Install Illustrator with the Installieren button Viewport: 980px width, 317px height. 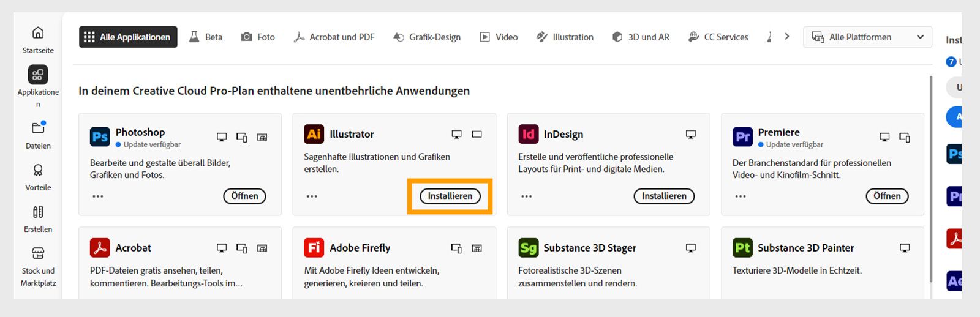(450, 196)
